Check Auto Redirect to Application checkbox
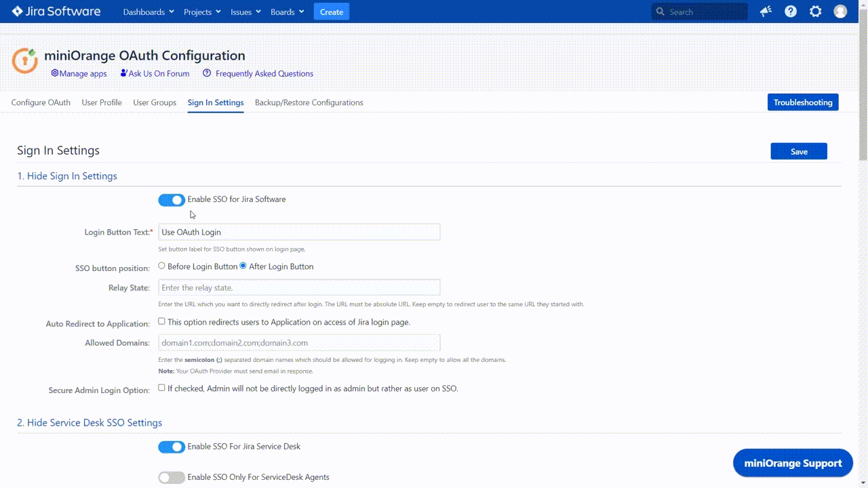The image size is (868, 488). tap(161, 321)
